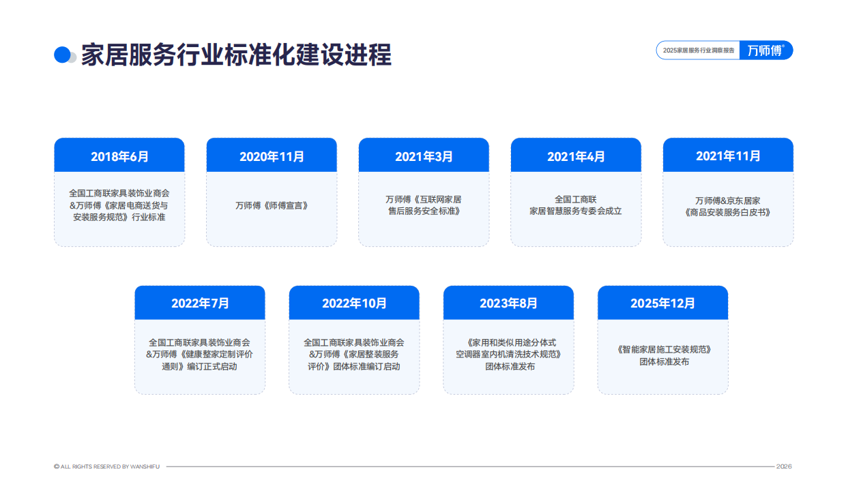
Task: Select the 2023年8月 card header
Action: 508,303
